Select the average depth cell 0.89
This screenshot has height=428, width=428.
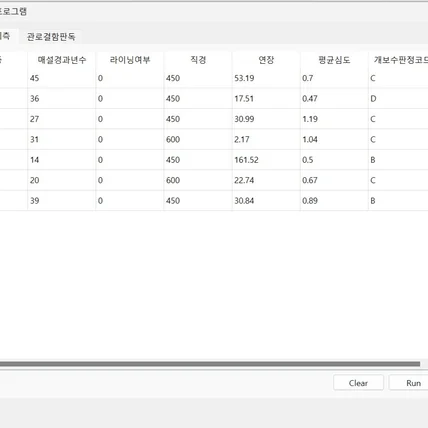(334, 201)
